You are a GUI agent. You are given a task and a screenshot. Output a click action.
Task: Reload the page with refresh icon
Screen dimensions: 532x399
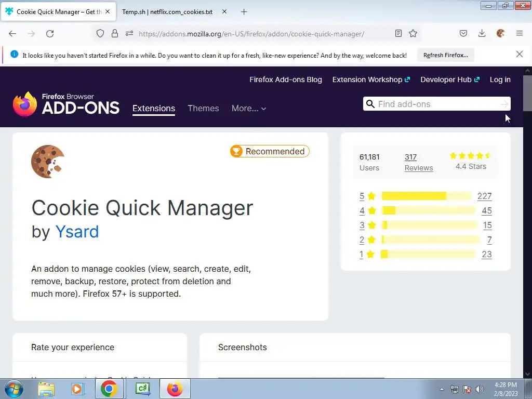coord(50,34)
